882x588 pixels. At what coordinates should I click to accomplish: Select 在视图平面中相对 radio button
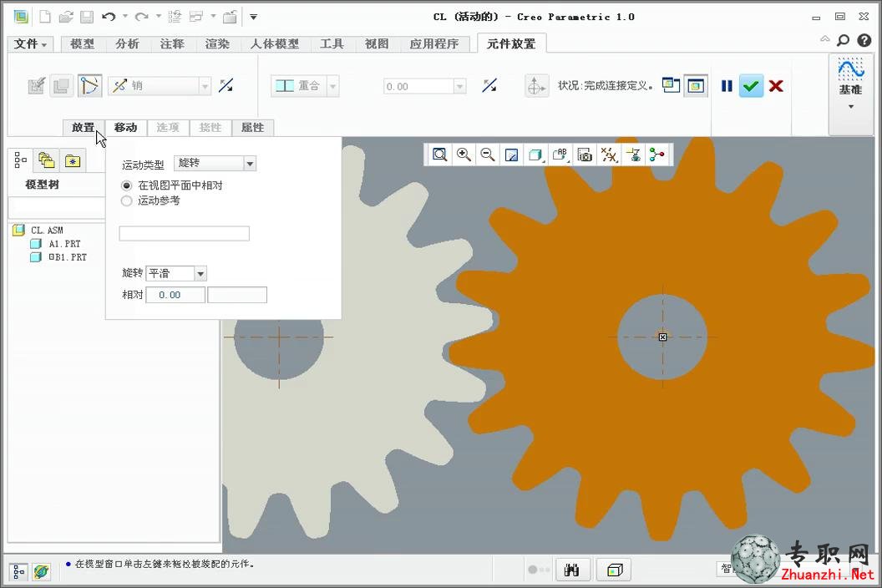[127, 185]
